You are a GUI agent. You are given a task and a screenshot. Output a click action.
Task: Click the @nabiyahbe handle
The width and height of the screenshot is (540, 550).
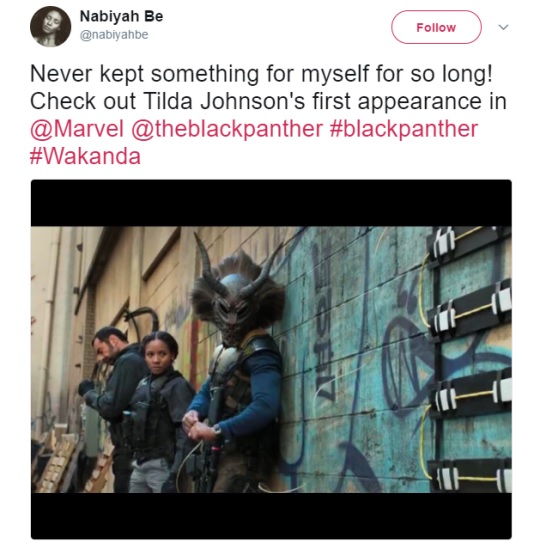(114, 35)
